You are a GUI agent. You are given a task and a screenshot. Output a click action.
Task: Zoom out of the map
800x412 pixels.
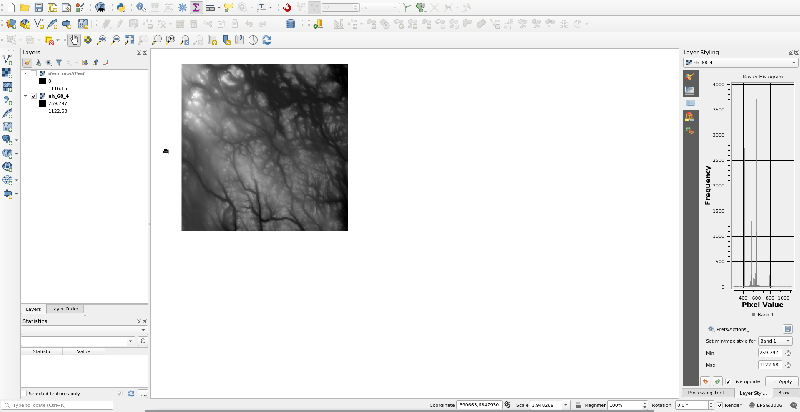click(115, 40)
